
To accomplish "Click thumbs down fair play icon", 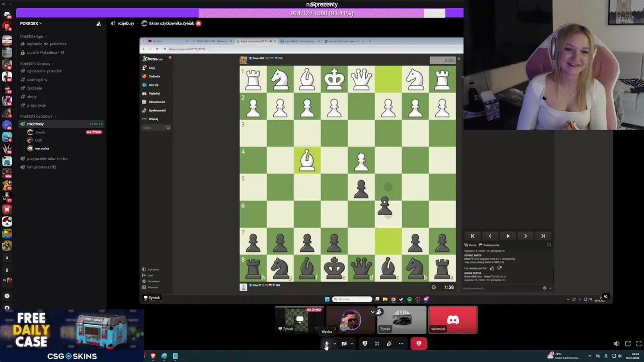I will point(499,268).
